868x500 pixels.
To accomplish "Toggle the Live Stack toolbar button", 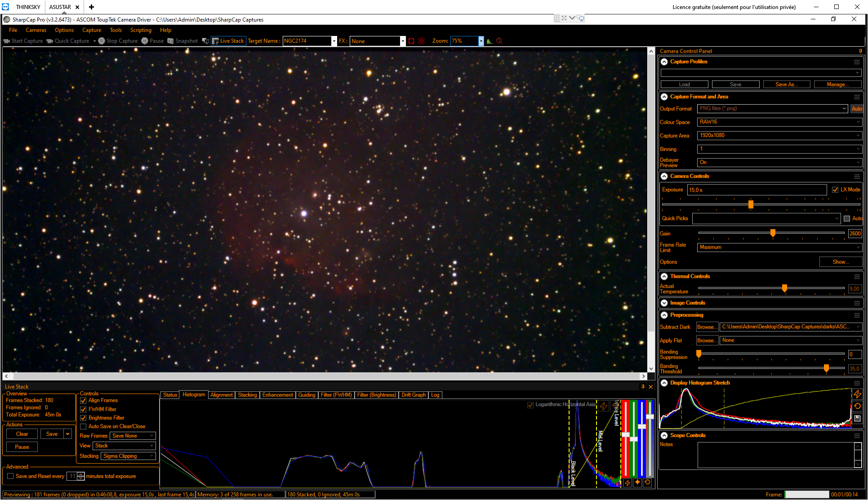I will (229, 41).
